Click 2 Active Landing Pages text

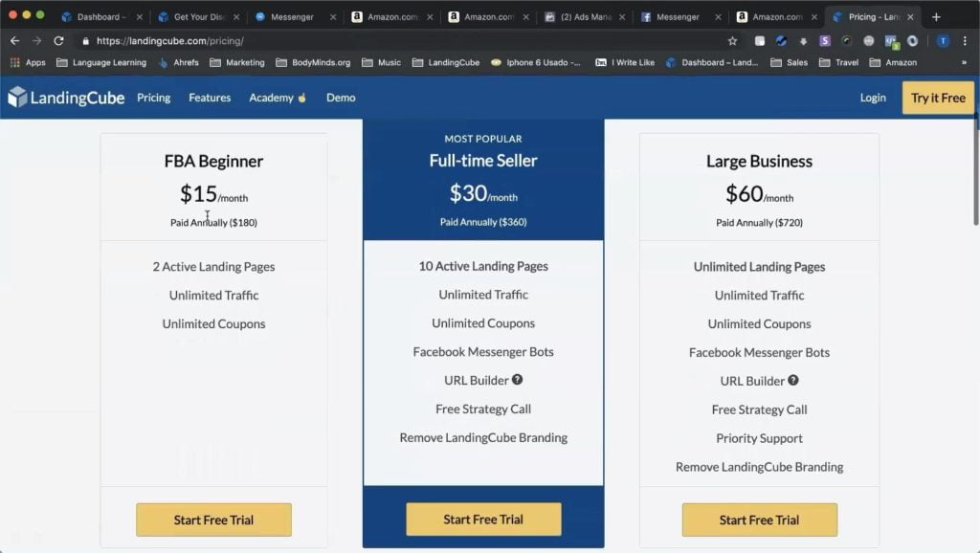pyautogui.click(x=213, y=267)
